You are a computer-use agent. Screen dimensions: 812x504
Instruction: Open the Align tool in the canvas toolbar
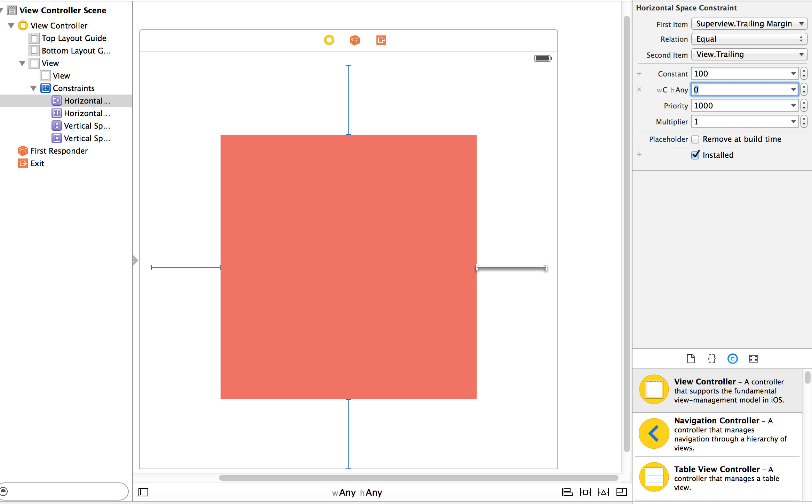pos(567,492)
